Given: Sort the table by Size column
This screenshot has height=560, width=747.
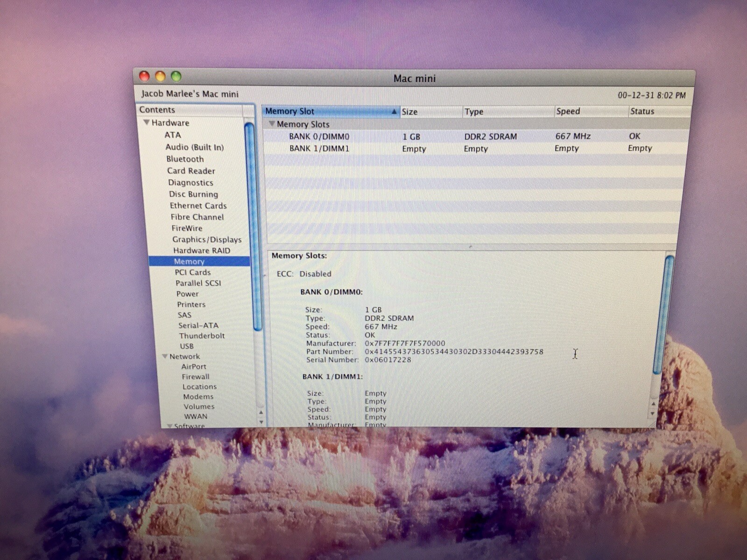Looking at the screenshot, I should (410, 112).
